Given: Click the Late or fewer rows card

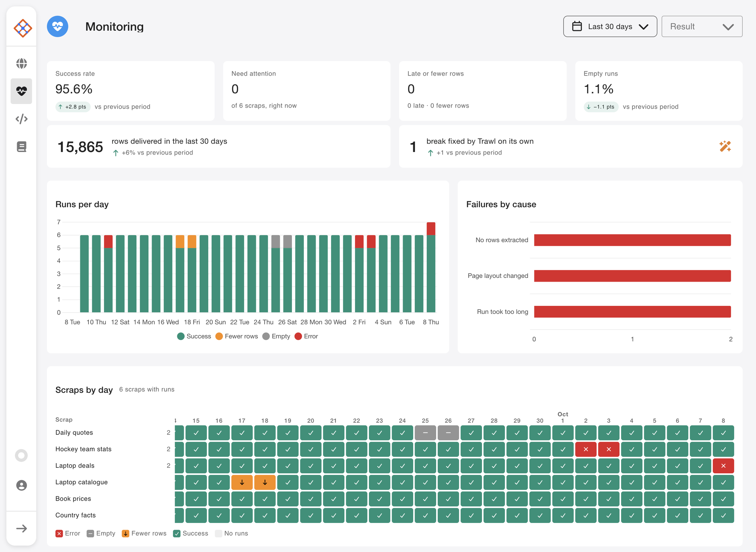Looking at the screenshot, I should coord(483,91).
